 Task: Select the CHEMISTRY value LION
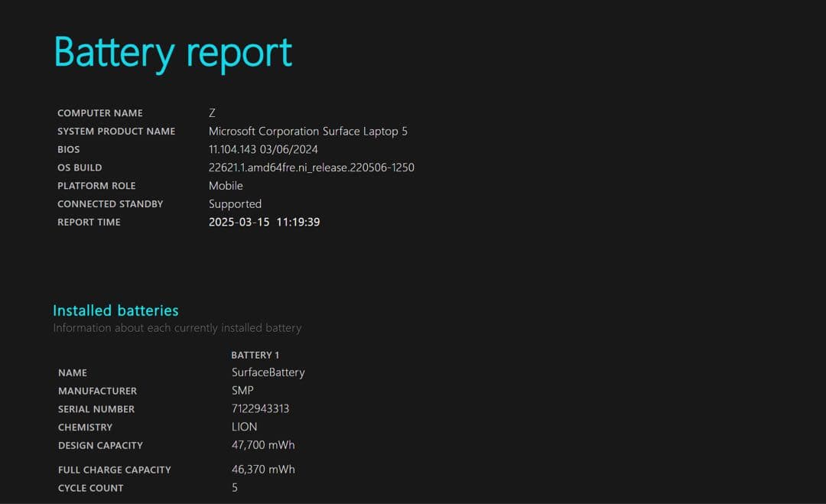(245, 427)
